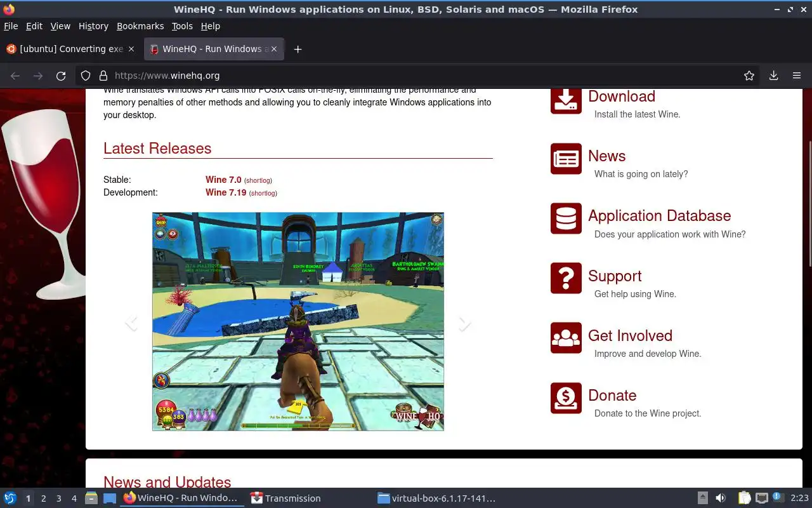Switch to virtual desktop 3
Image resolution: width=812 pixels, height=508 pixels.
[59, 498]
